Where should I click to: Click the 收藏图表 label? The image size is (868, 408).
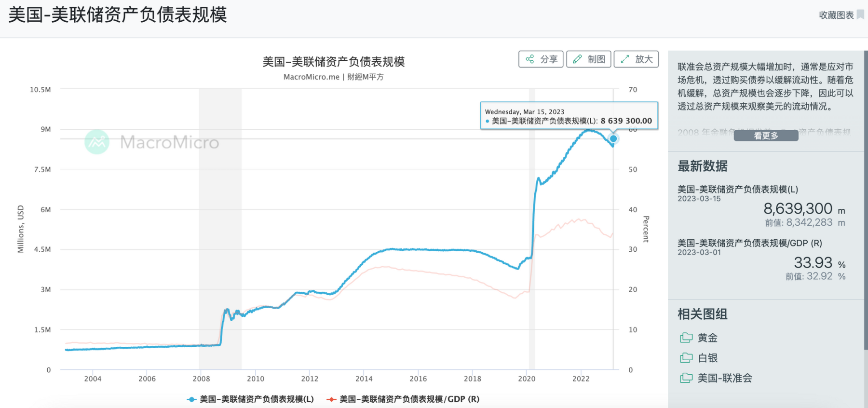pyautogui.click(x=836, y=15)
